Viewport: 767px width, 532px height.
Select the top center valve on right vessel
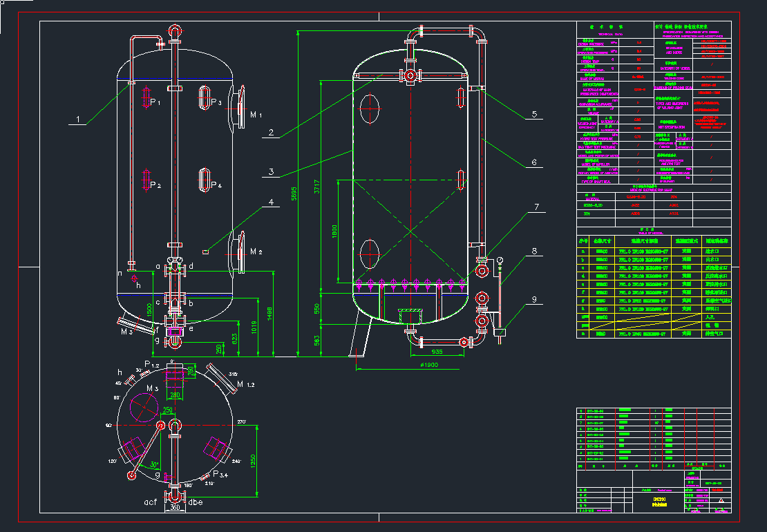tap(411, 75)
